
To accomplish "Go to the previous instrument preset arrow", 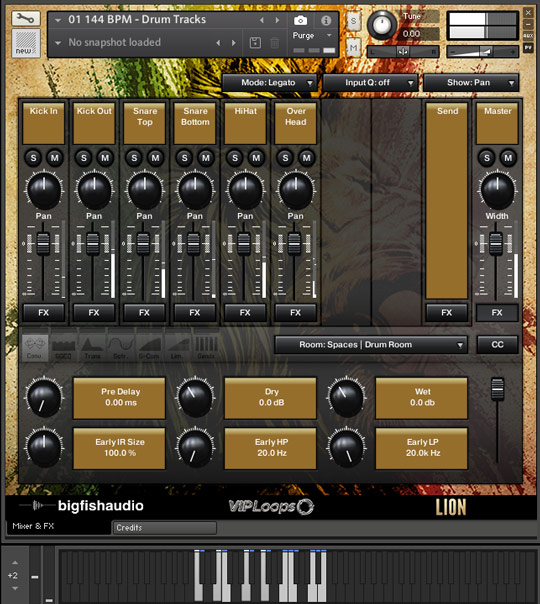I will 262,20.
